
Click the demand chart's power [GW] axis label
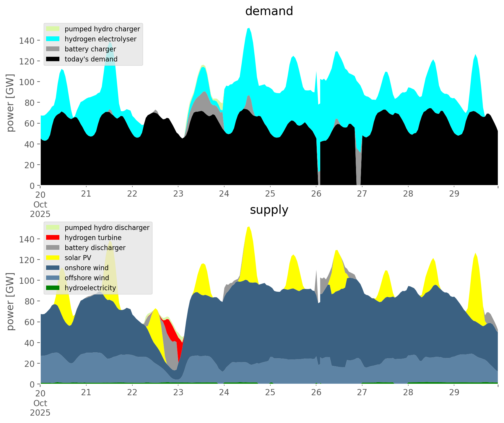(x=10, y=103)
